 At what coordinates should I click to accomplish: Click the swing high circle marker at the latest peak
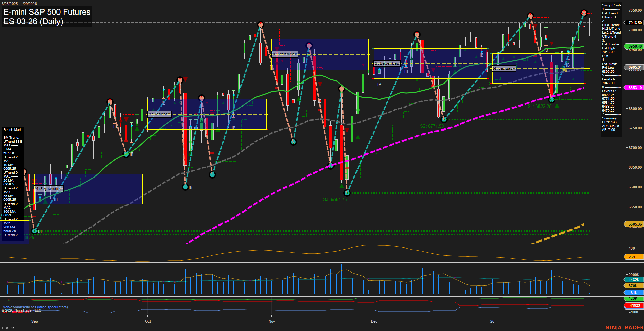pyautogui.click(x=584, y=14)
